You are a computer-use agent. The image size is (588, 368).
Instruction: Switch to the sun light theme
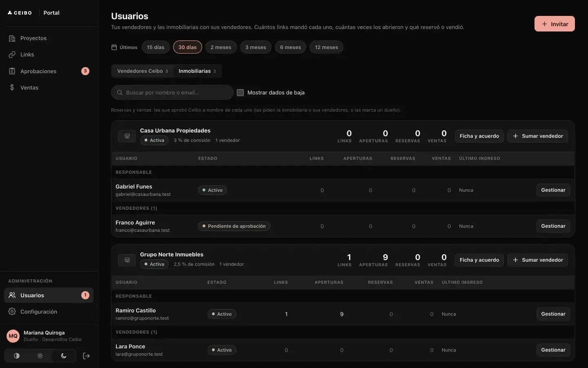pos(40,356)
